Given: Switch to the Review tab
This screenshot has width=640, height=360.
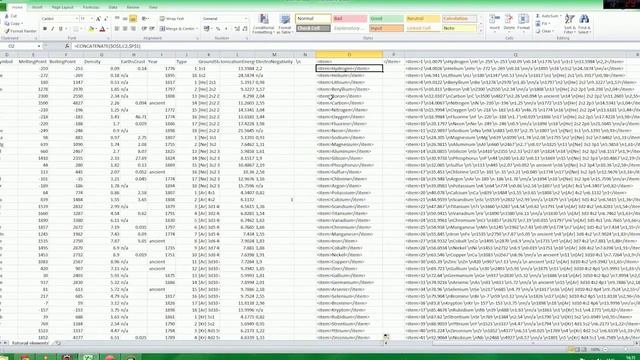Looking at the screenshot, I should coord(133,7).
